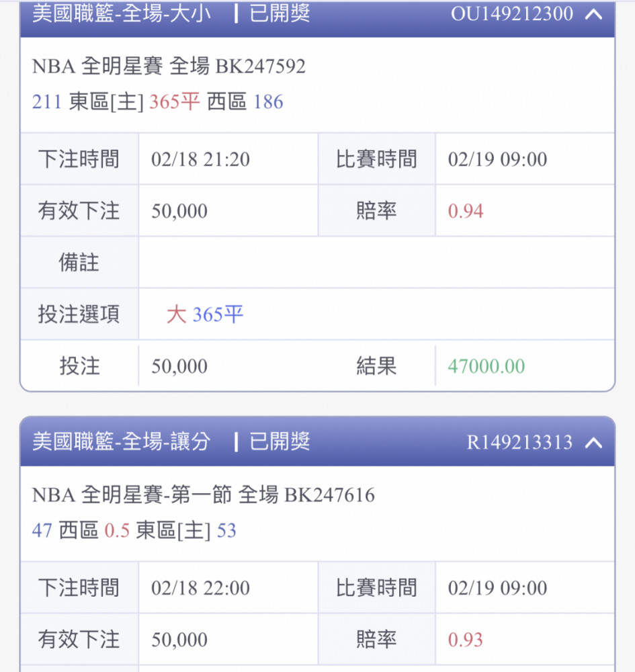Click the 已開獎 status in the first header
This screenshot has height=672, width=635.
(x=280, y=13)
